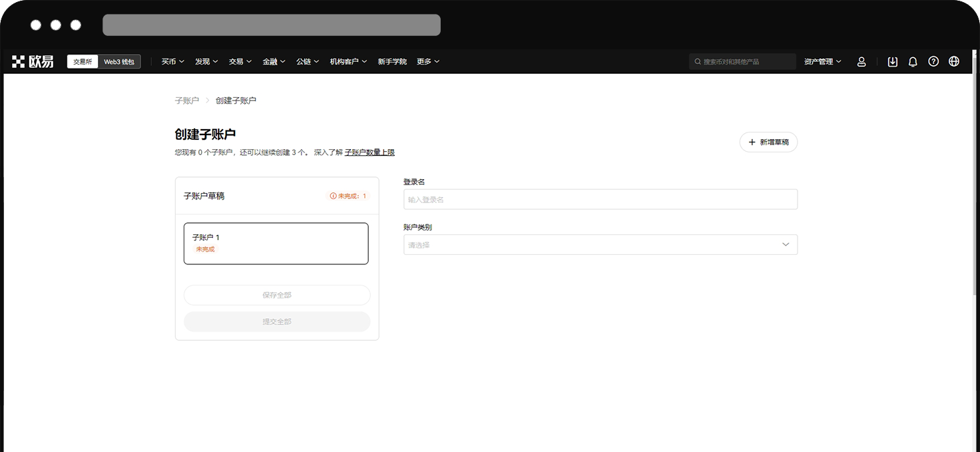Click the OKX 欧易 logo

coord(33,61)
